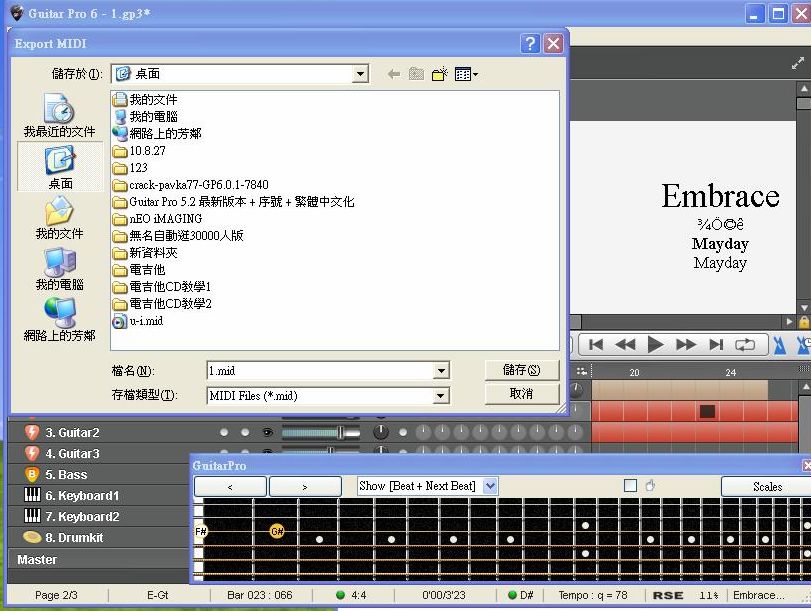
Task: Click the 檔名 input field containing 1.mid
Action: 321,370
